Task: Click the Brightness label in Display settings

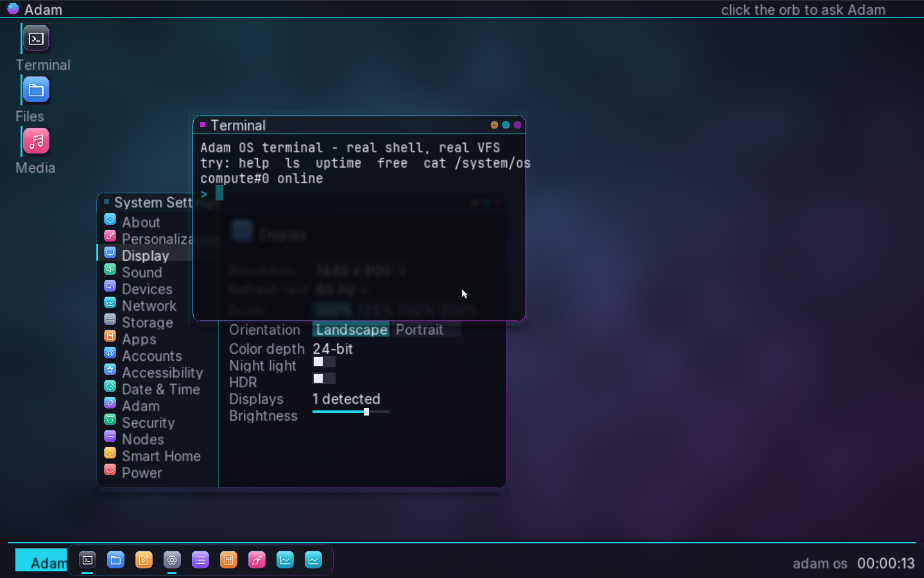Action: click(x=263, y=416)
